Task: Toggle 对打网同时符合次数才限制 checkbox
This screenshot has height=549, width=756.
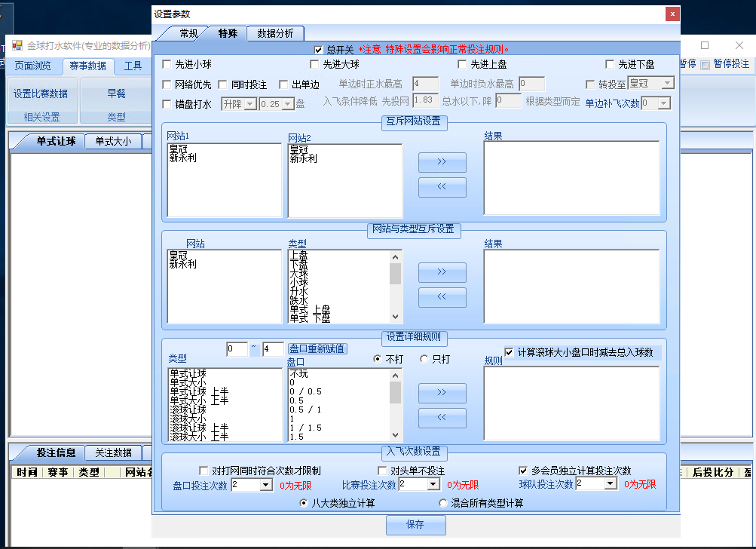Action: pyautogui.click(x=204, y=471)
